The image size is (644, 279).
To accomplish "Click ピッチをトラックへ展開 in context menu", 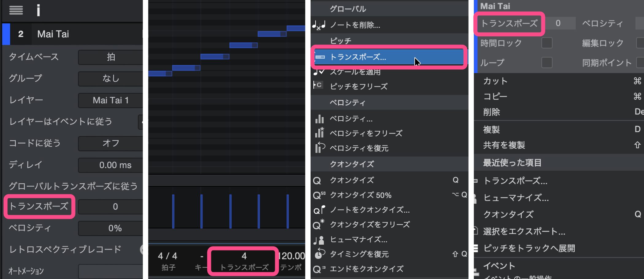I will (529, 248).
